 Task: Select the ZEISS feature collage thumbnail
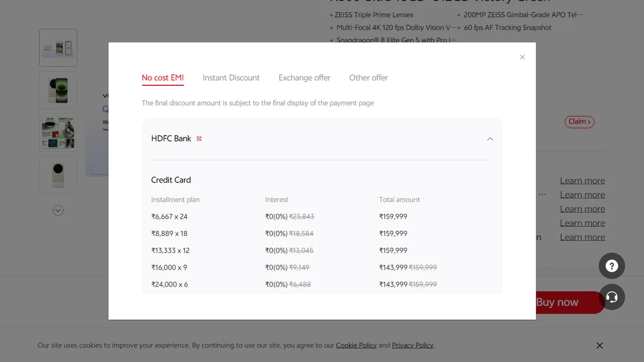[58, 133]
